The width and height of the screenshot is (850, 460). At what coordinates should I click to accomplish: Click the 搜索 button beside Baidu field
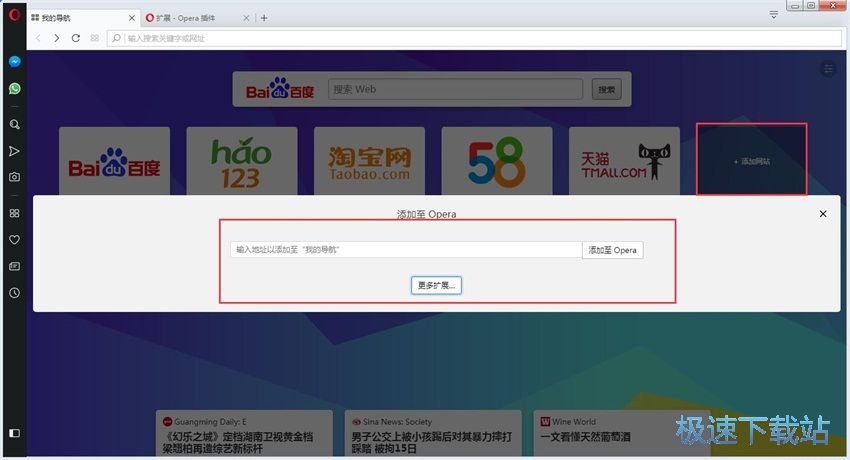click(607, 89)
